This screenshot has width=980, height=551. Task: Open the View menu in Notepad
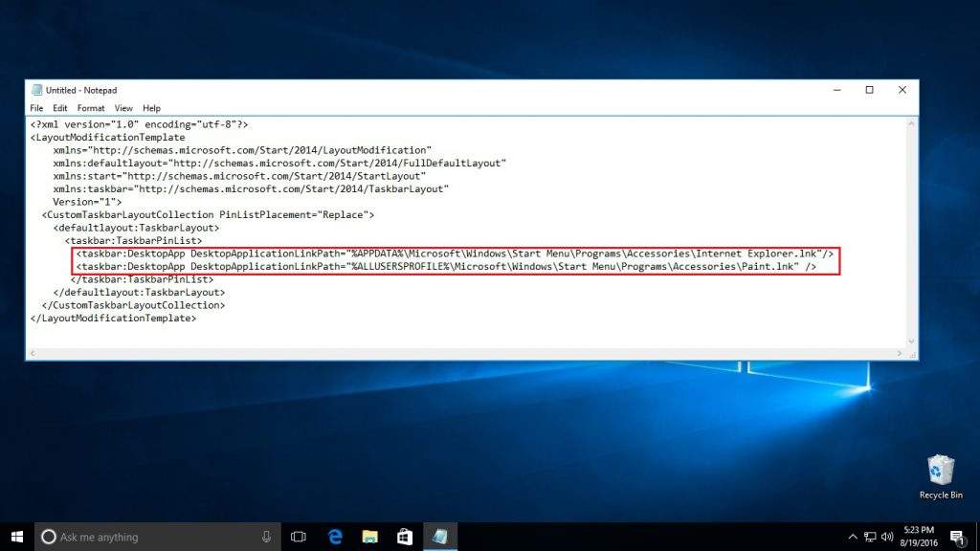tap(123, 107)
